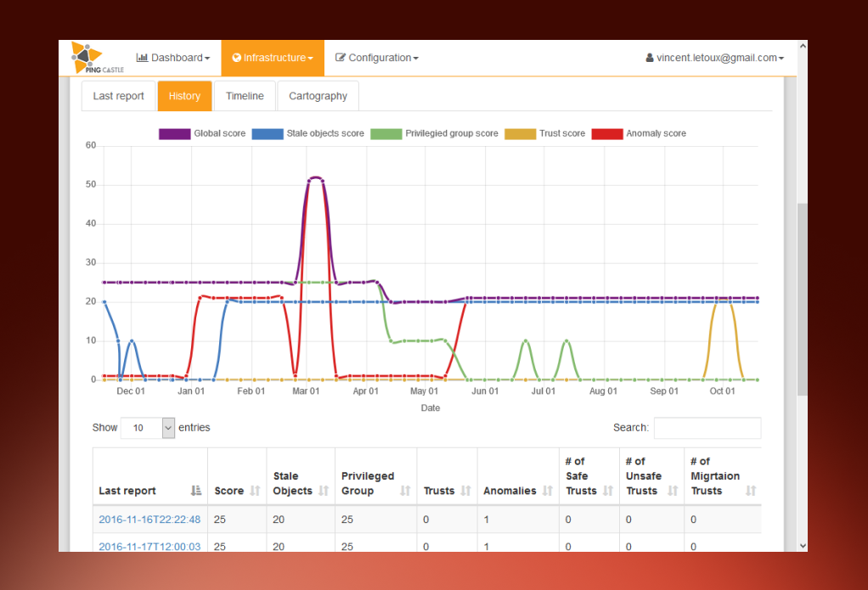Toggle Global score series in legend

pos(202,133)
